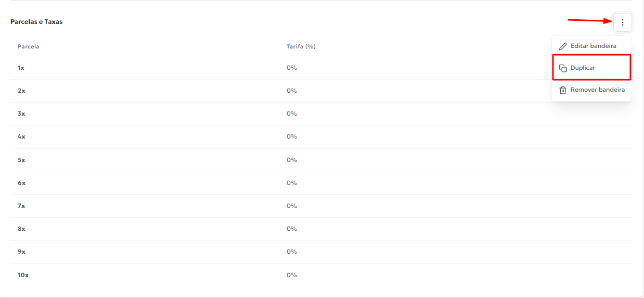Screen dimensions: 644x298
Task: Click the Tarifa (%) column header
Action: coord(301,46)
